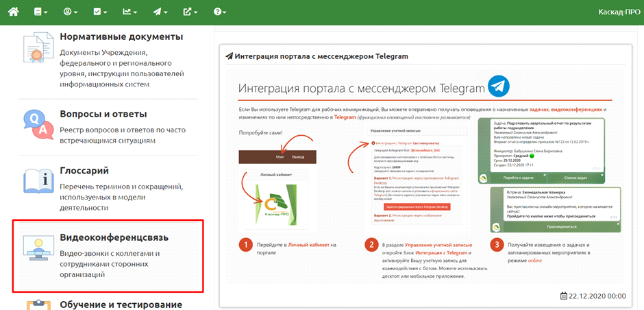This screenshot has width=644, height=310.
Task: Expand the paper plane dropdown menu
Action: tap(160, 12)
